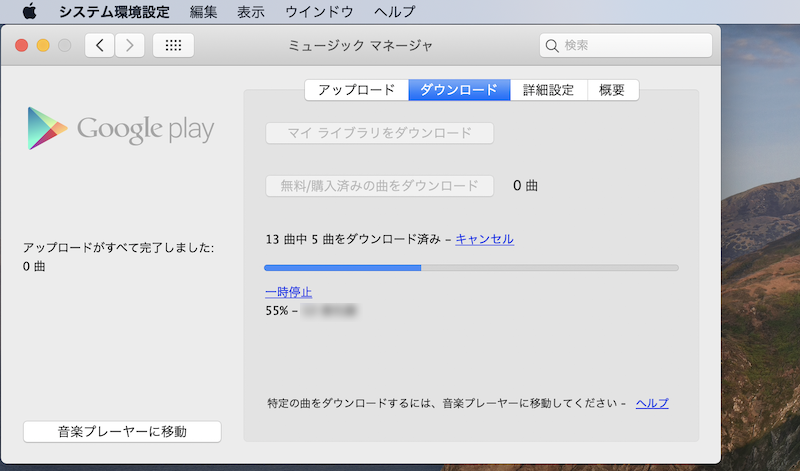
Task: Show all preferences grid icon
Action: coord(173,46)
